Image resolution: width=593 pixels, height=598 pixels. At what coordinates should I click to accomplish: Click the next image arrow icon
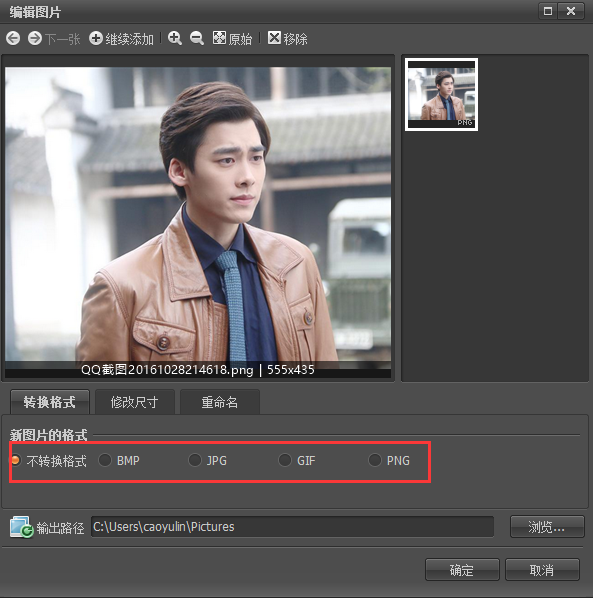[35, 38]
